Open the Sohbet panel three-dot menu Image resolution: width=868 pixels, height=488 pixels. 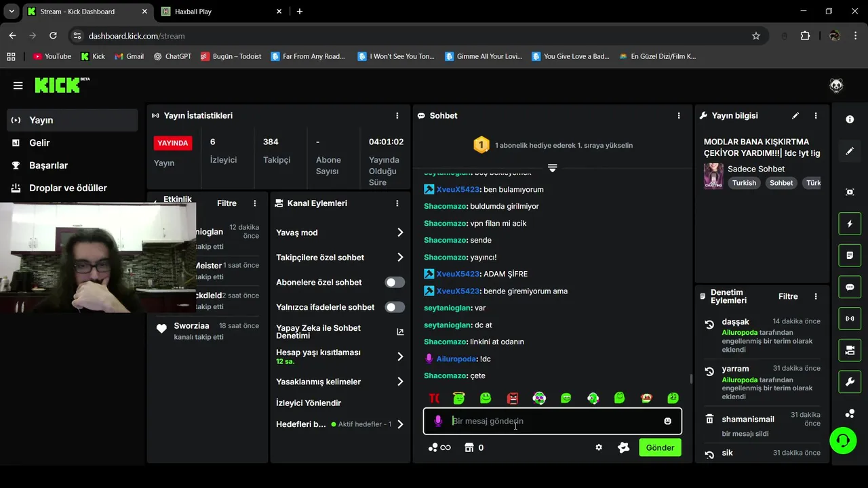pos(679,116)
